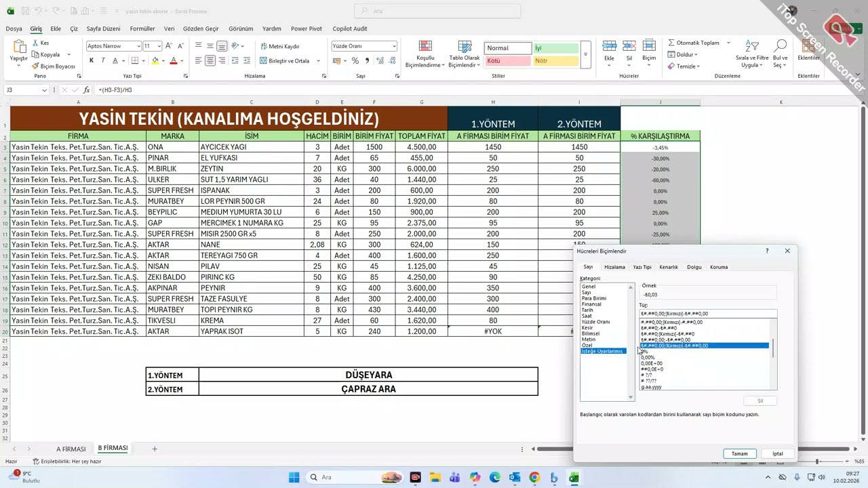Screen dimensions: 868x488
Task: Apply underline A formatting
Action: click(x=115, y=61)
